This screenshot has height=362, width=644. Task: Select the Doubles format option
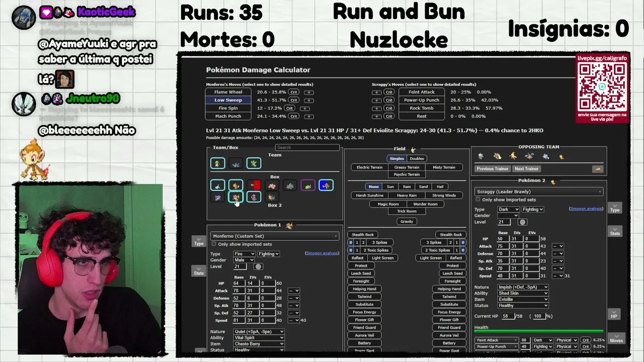click(417, 159)
